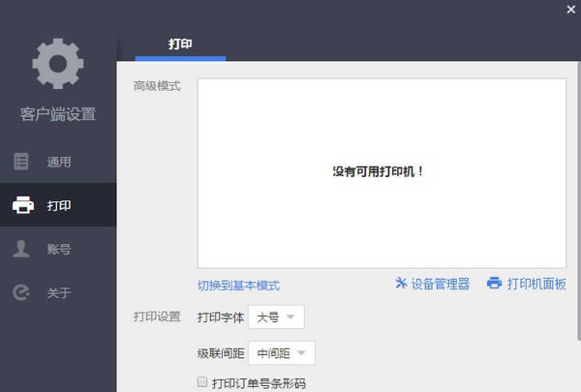Click the 通用 list icon in sidebar
Image resolution: width=581 pixels, height=392 pixels.
20,162
